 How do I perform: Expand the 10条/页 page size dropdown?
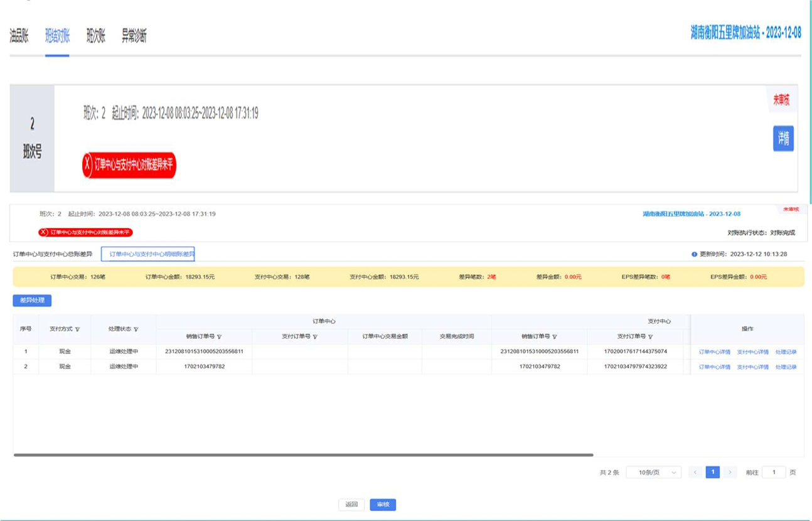pyautogui.click(x=653, y=472)
